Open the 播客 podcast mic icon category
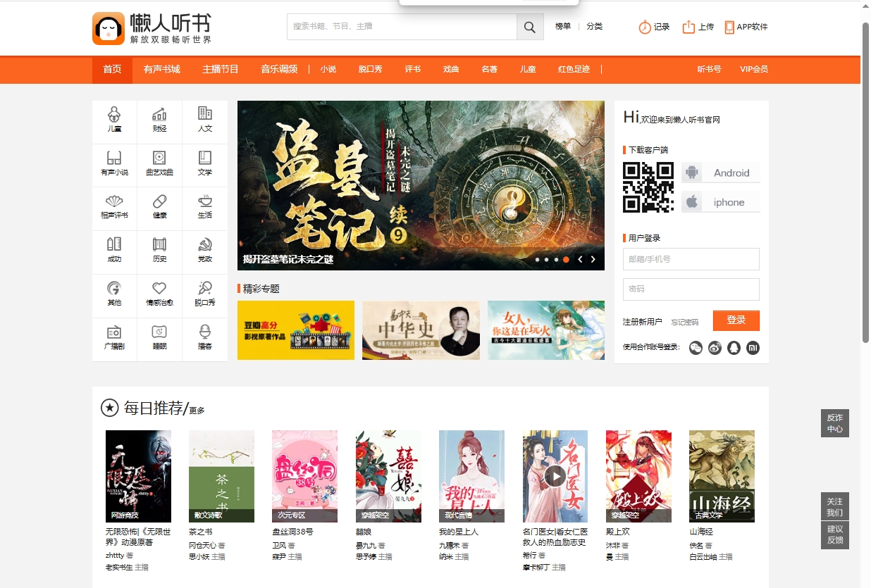Viewport: 871px width, 588px height. [x=205, y=337]
